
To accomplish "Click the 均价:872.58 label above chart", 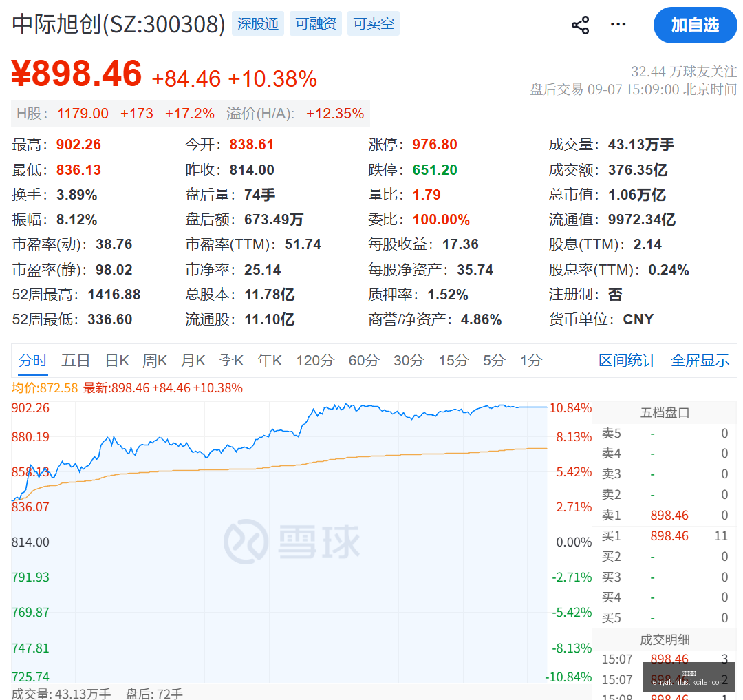I will tap(45, 388).
